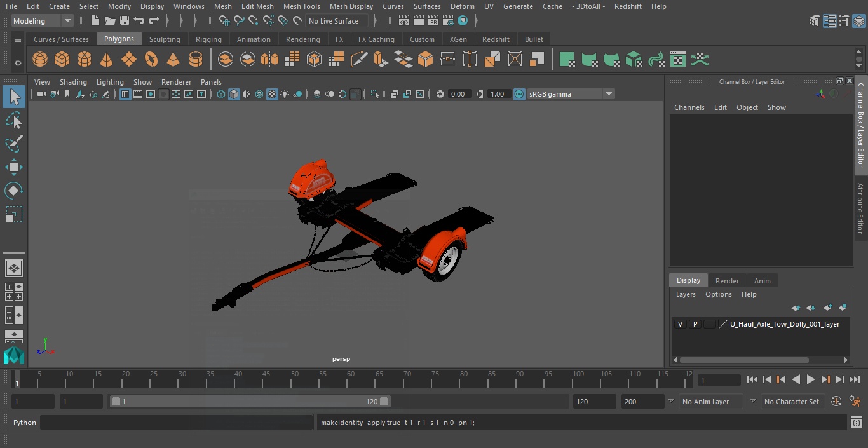Select the Move tool in toolbox

tap(14, 167)
